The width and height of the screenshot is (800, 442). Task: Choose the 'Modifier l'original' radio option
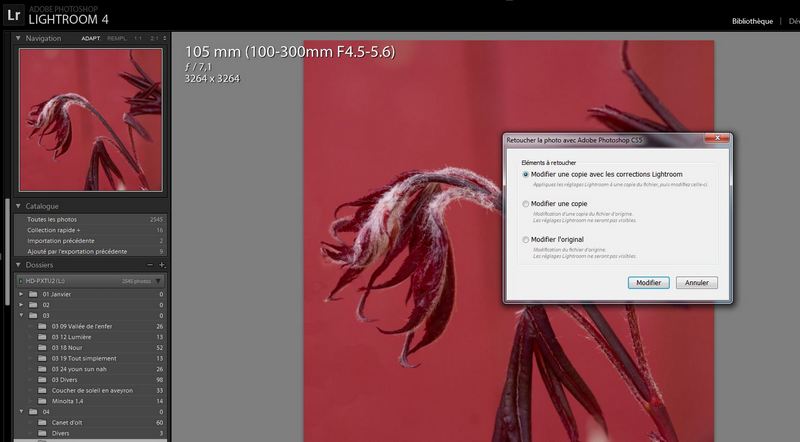click(526, 240)
